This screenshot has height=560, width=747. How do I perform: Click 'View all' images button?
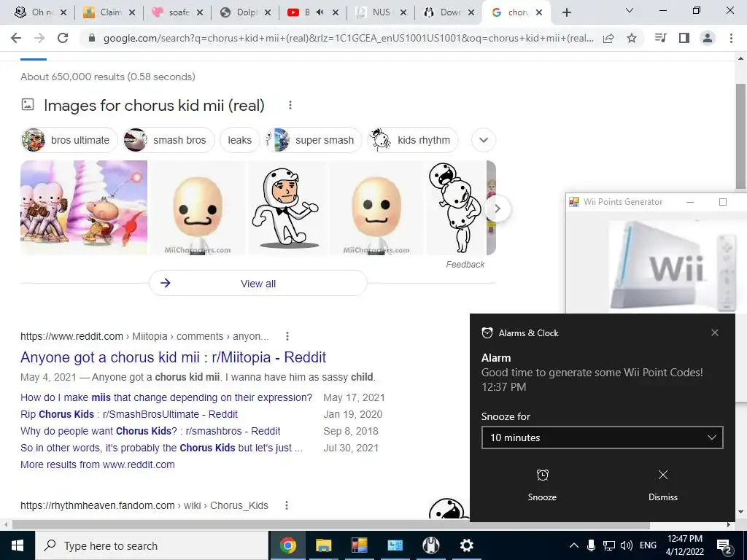tap(258, 284)
